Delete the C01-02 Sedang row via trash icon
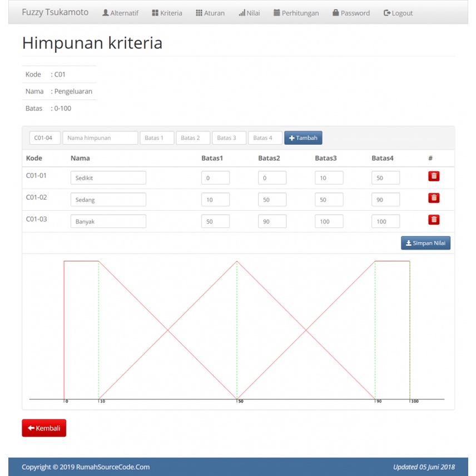Screen dimensions: 476x476 [433, 197]
